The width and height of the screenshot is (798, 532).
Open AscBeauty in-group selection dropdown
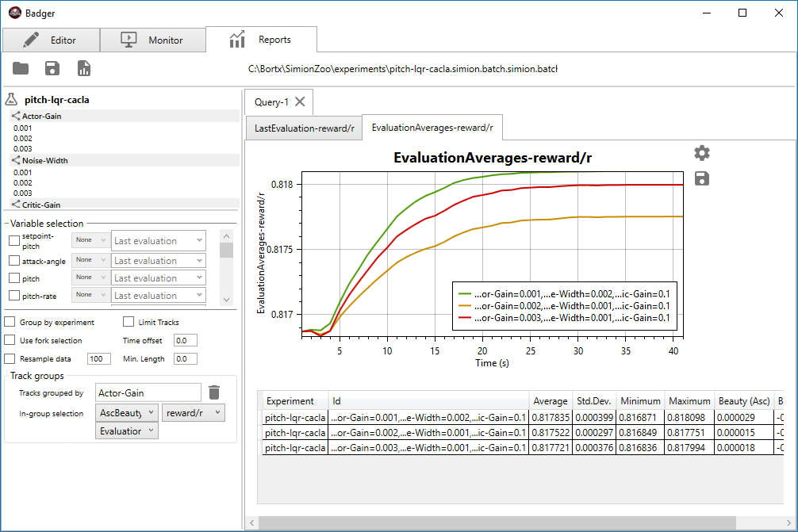127,412
